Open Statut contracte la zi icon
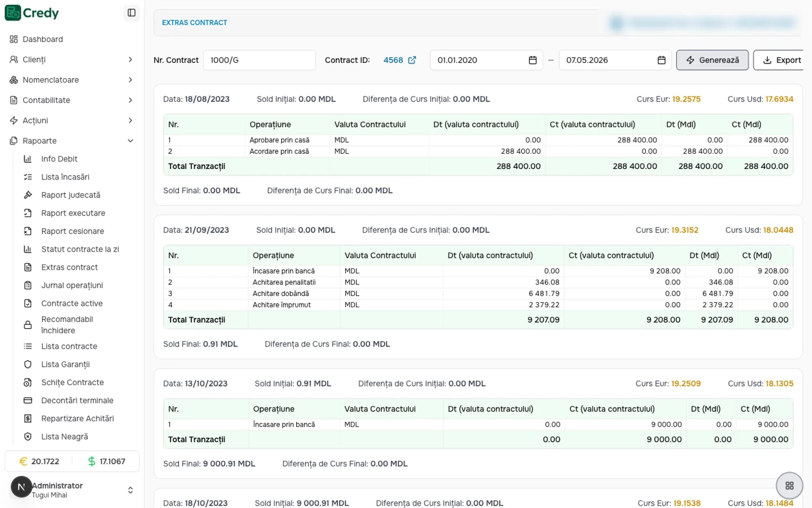Image resolution: width=812 pixels, height=508 pixels. coord(28,249)
